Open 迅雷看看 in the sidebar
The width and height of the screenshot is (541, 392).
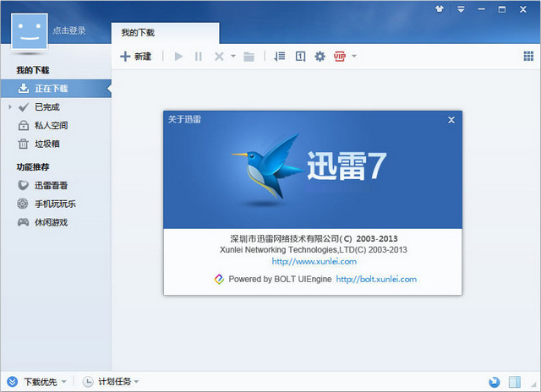[x=51, y=186]
